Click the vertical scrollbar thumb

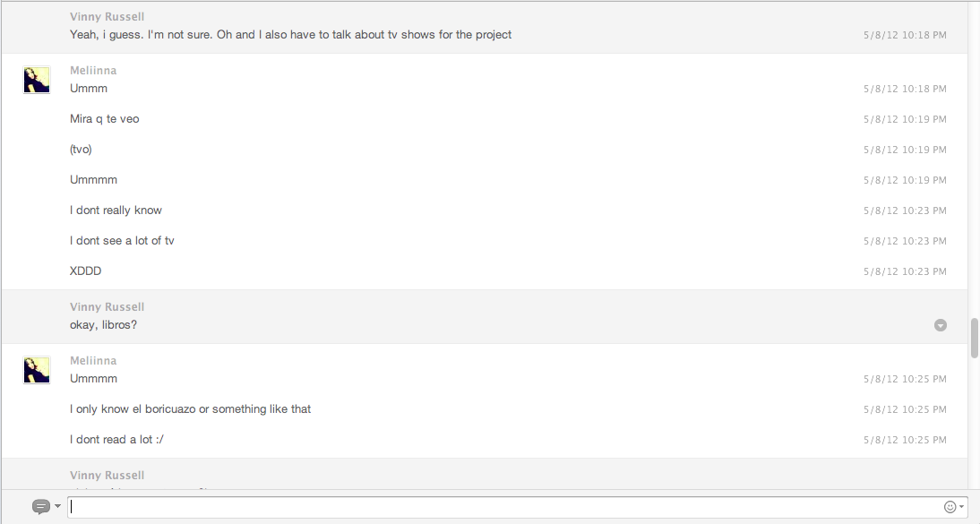(x=974, y=338)
